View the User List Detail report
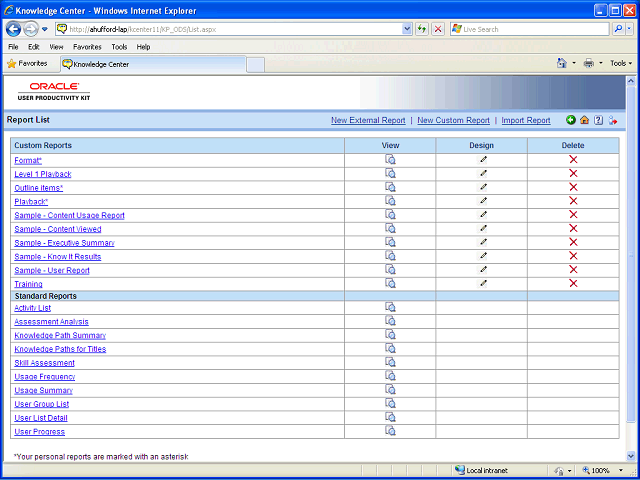Image resolution: width=640 pixels, height=480 pixels. point(390,418)
